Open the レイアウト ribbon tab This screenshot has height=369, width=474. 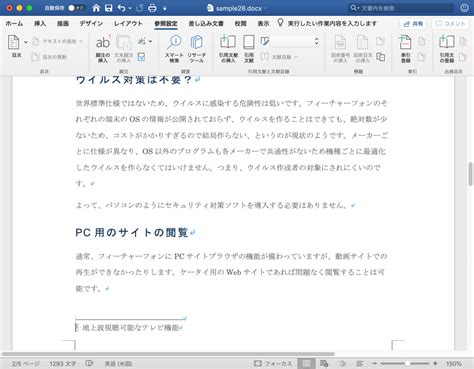click(x=128, y=23)
